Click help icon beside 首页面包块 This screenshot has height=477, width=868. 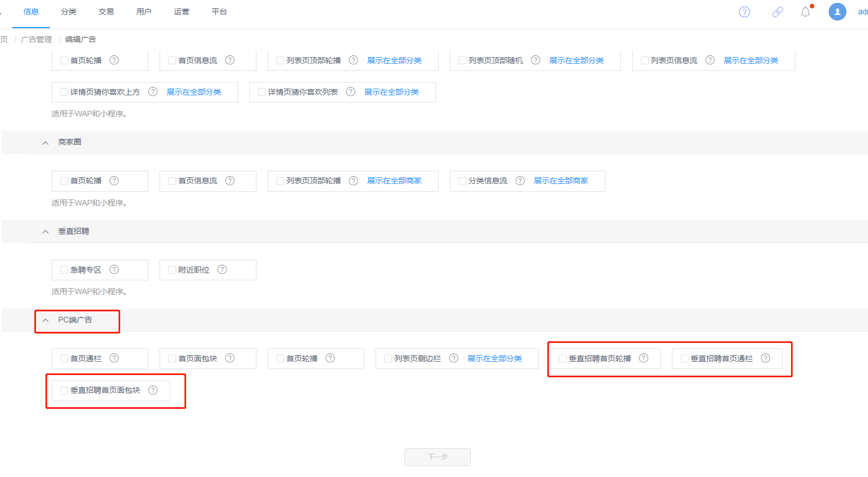[x=230, y=358]
